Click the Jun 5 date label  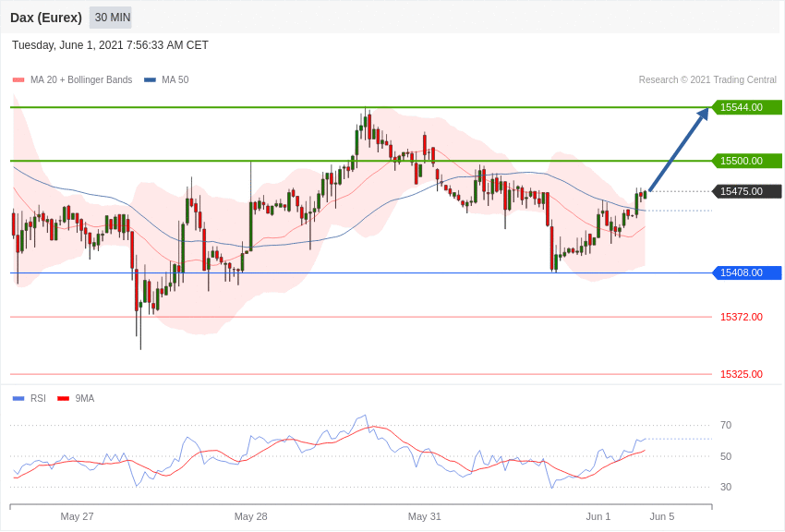662,516
